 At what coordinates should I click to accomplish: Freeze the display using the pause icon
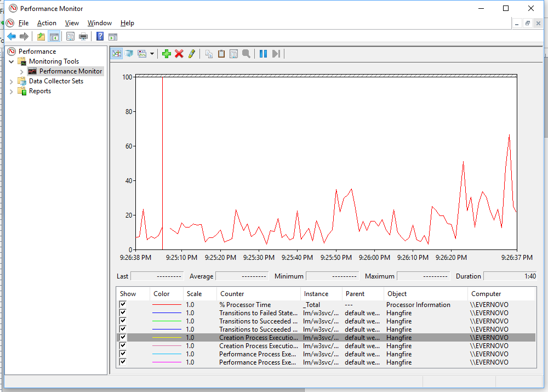(x=264, y=53)
